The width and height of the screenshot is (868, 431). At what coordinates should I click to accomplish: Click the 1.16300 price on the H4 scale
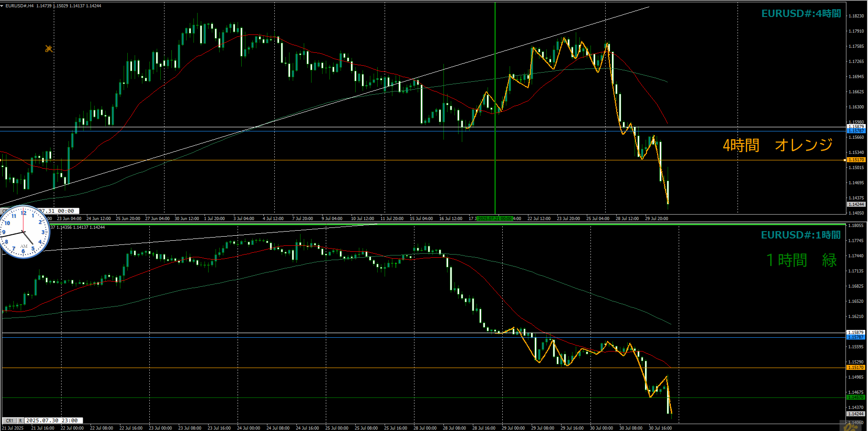856,107
